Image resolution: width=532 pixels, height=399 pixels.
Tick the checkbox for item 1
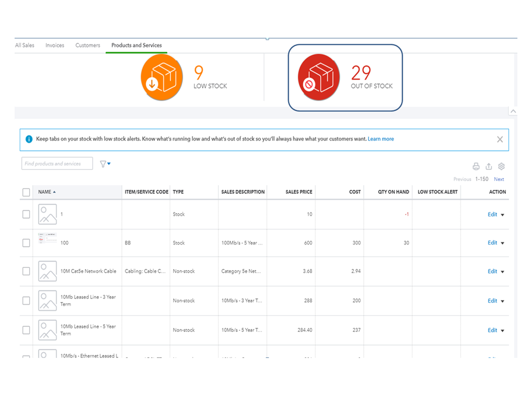click(x=26, y=215)
